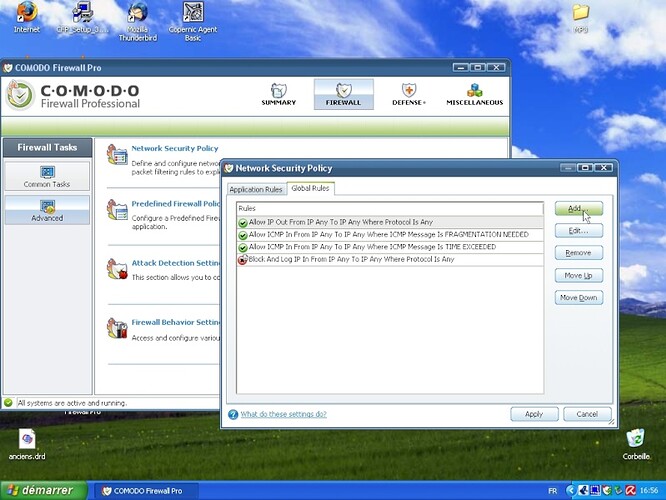Image resolution: width=666 pixels, height=500 pixels.
Task: Click the Comodo shield logo
Action: click(x=20, y=95)
